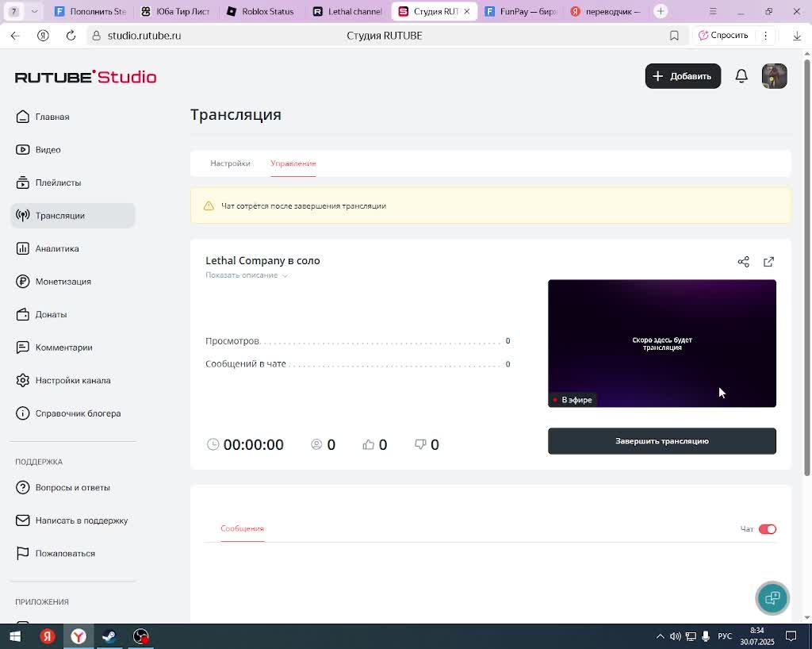The width and height of the screenshot is (812, 649).
Task: Expand Показать описание
Action: click(x=247, y=275)
